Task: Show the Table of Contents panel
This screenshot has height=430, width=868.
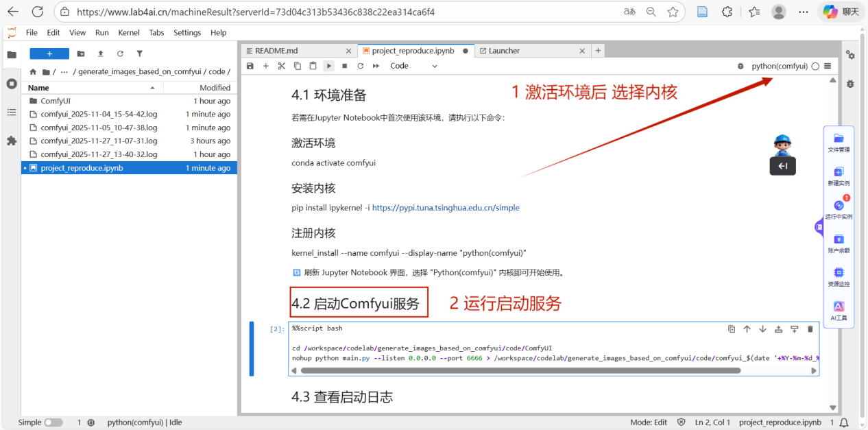Action: pos(11,112)
